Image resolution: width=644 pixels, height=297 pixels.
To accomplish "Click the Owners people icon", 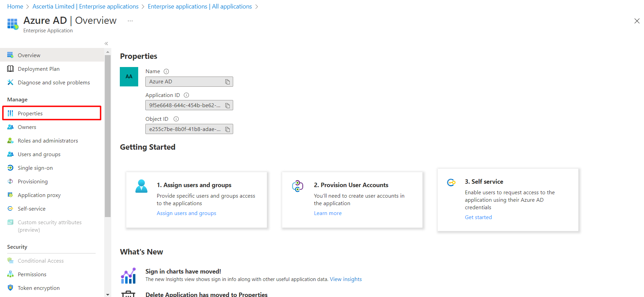I will tap(11, 127).
